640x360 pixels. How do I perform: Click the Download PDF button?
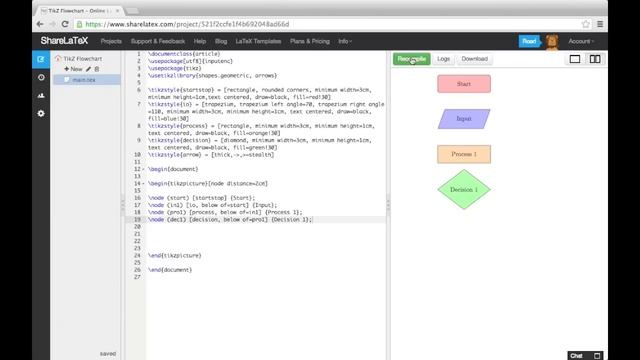point(474,59)
